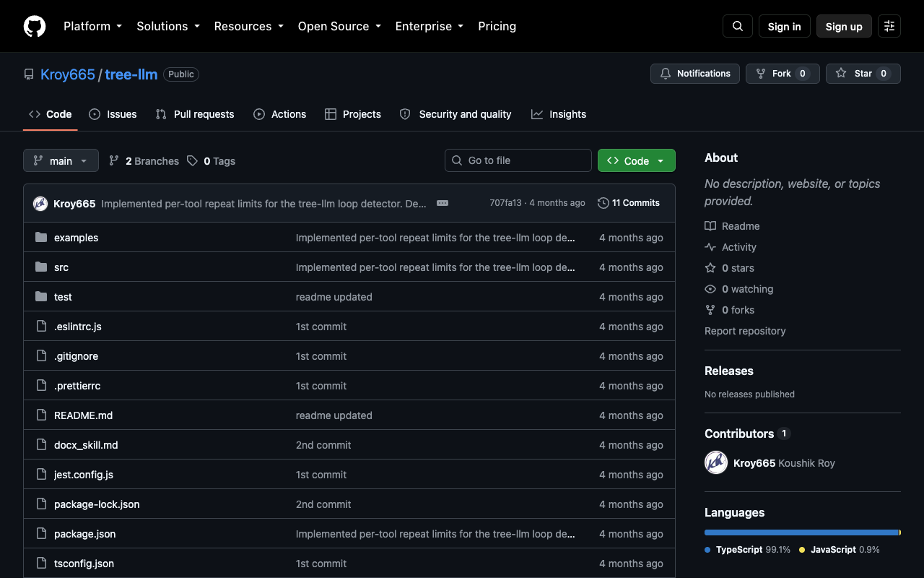This screenshot has width=924, height=578.
Task: Open the jest.config.js file
Action: coord(84,475)
